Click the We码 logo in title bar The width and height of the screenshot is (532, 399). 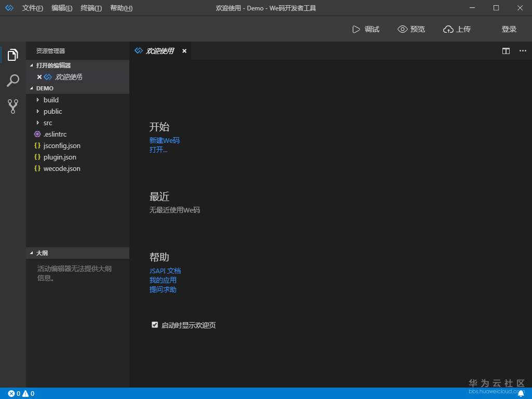click(x=9, y=8)
